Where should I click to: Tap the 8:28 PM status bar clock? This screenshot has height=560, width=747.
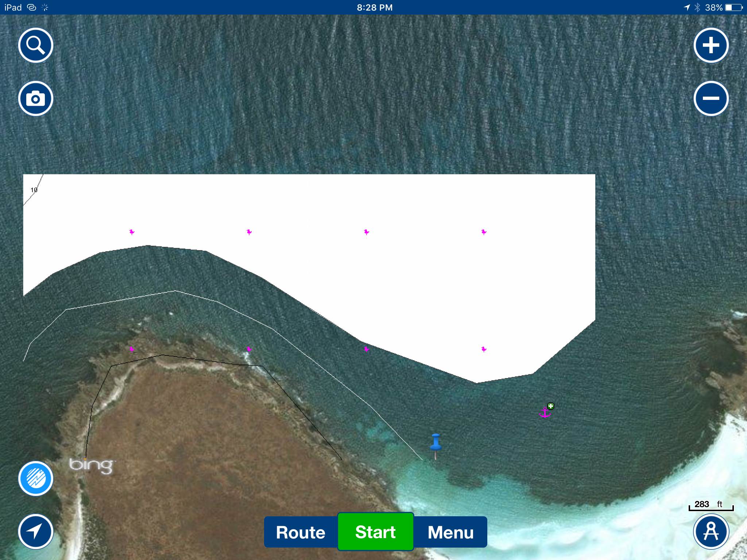(x=375, y=7)
